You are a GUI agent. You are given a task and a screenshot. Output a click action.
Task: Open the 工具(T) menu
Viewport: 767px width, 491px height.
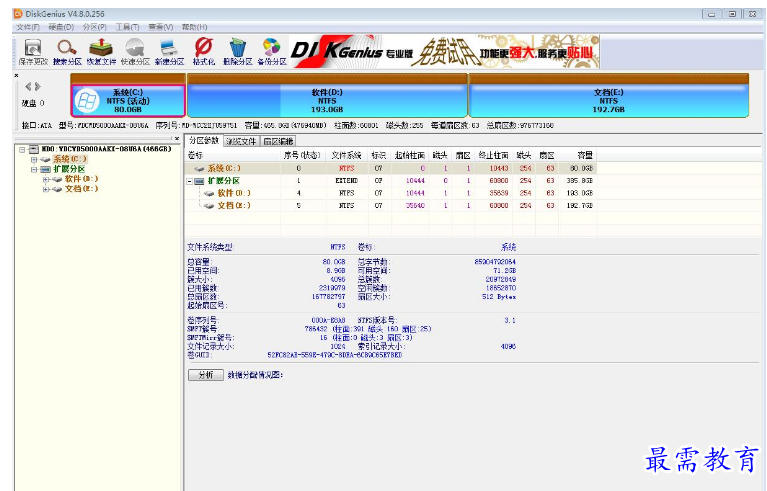tap(127, 27)
